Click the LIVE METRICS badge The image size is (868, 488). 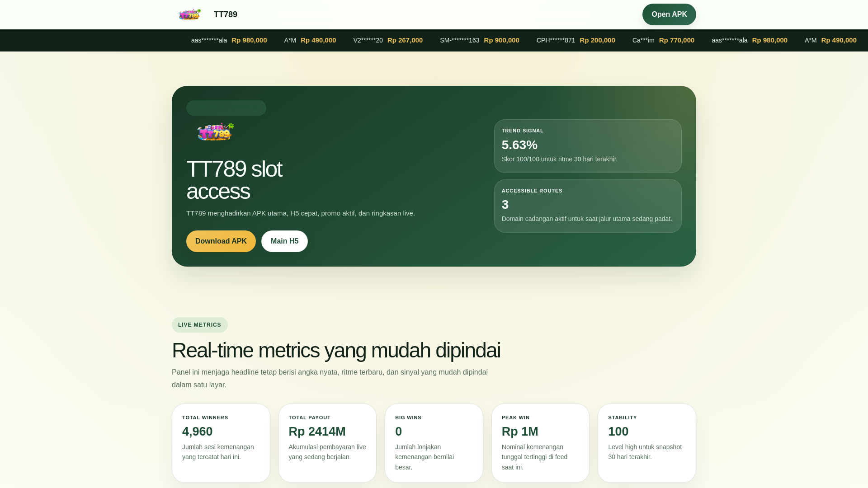pyautogui.click(x=200, y=325)
